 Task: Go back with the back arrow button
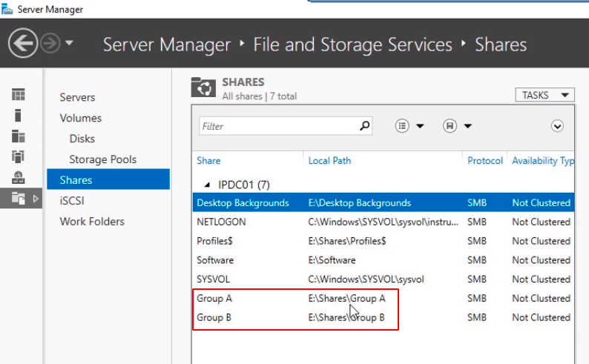point(23,43)
